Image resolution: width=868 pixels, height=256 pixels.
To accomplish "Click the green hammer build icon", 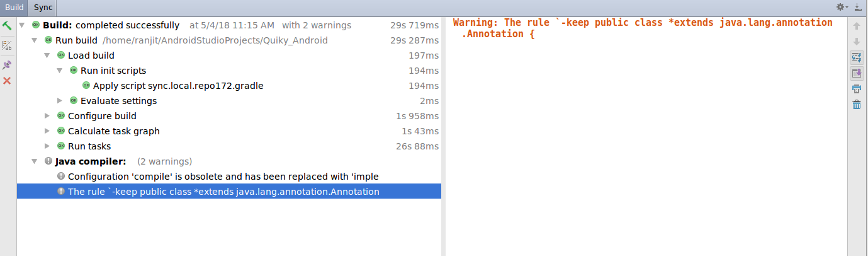I will pyautogui.click(x=7, y=26).
